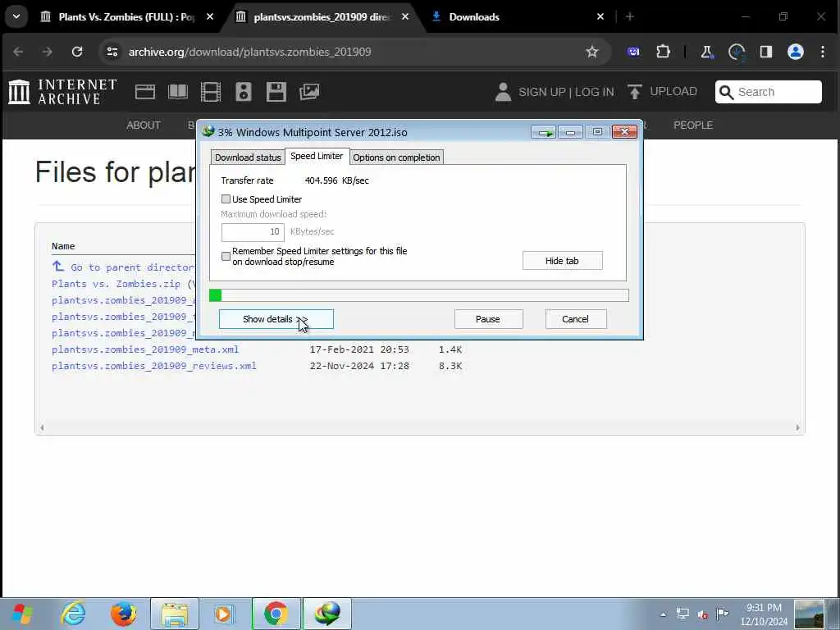Open the Video film strip icon
This screenshot has width=840, height=630.
[x=211, y=92]
